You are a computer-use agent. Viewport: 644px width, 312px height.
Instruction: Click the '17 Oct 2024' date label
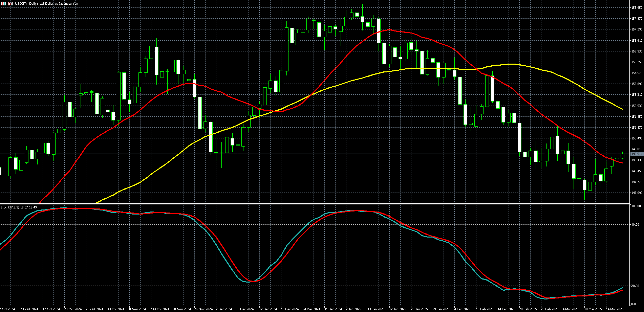pos(51,309)
